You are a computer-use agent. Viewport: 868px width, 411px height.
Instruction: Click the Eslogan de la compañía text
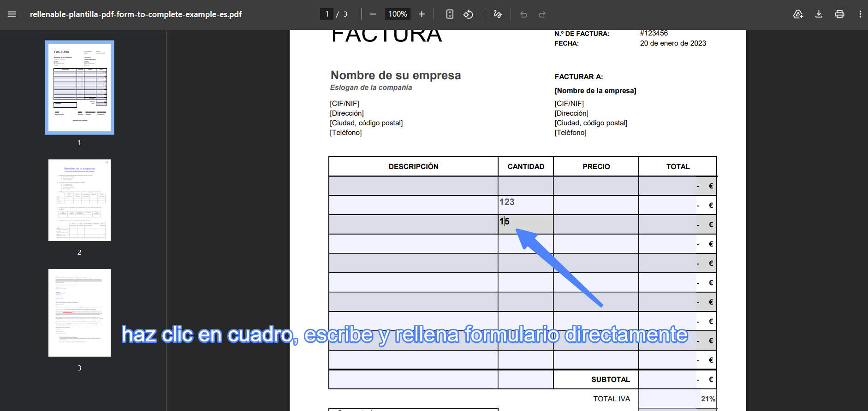point(371,88)
